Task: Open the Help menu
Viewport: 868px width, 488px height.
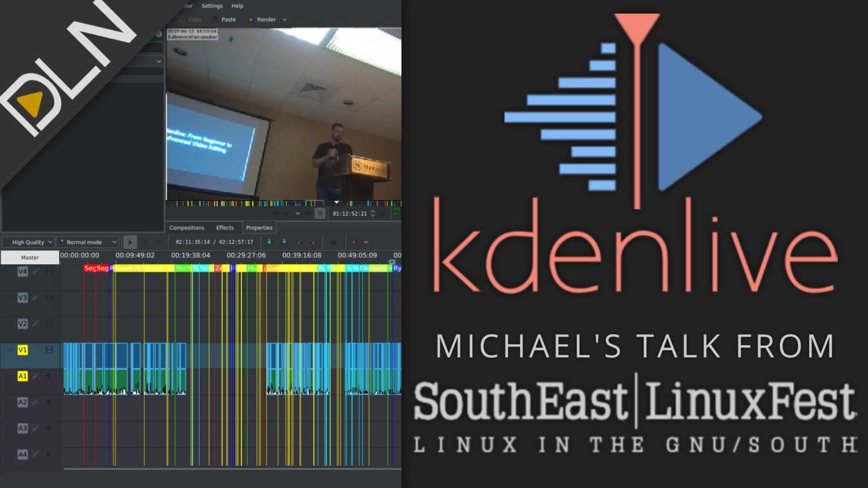Action: click(x=237, y=6)
